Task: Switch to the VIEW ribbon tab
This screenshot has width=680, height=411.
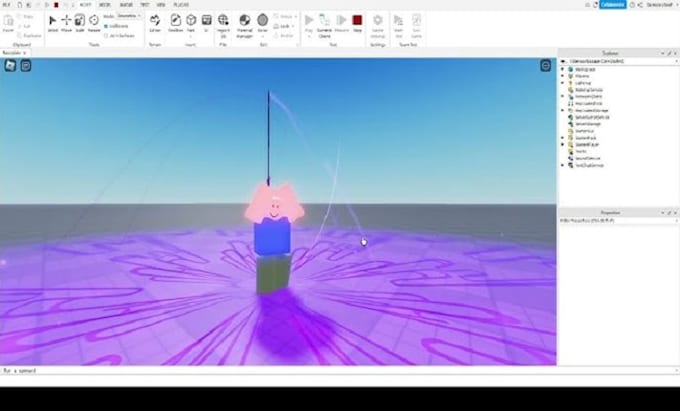Action: pyautogui.click(x=161, y=5)
